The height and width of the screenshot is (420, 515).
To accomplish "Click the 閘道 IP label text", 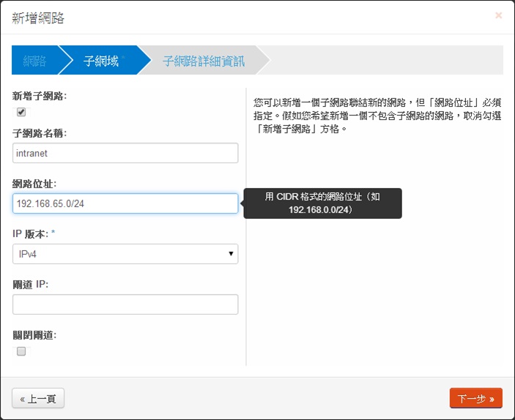I will tap(30, 285).
